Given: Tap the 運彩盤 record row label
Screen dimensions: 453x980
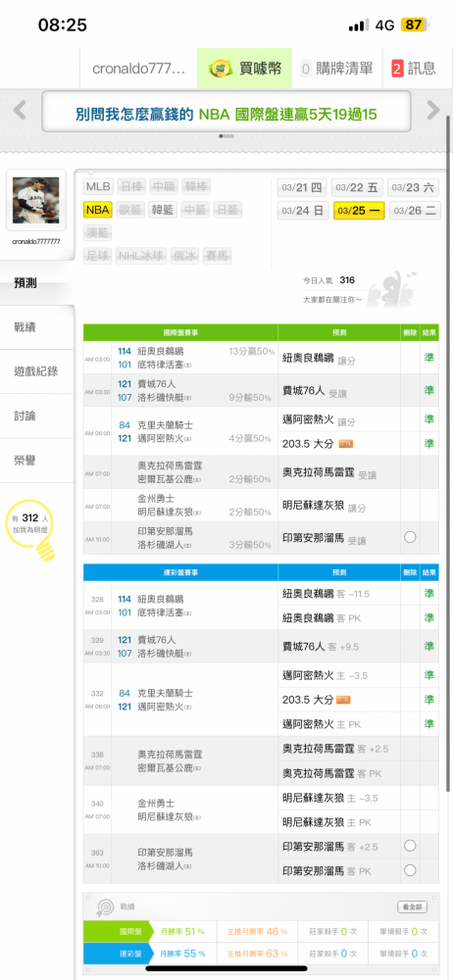Looking at the screenshot, I should coord(117,954).
